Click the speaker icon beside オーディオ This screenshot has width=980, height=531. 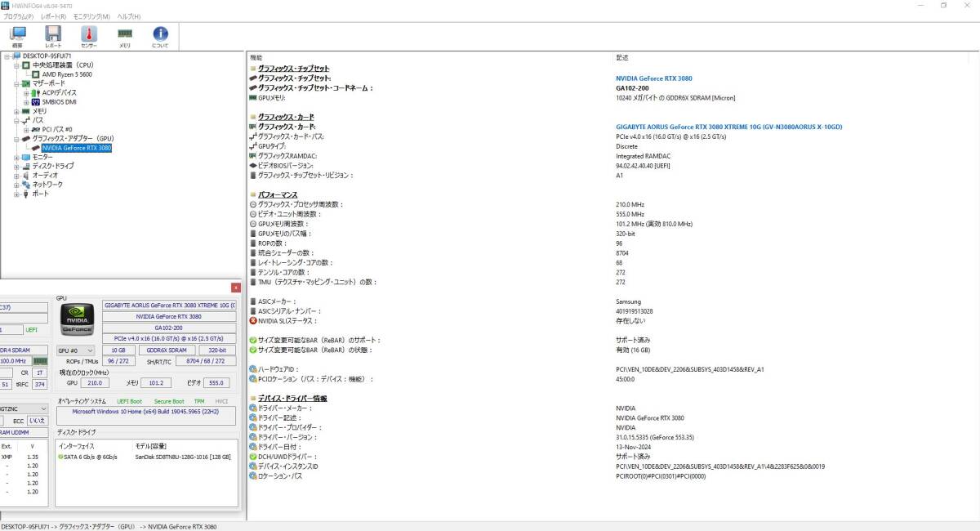click(26, 175)
